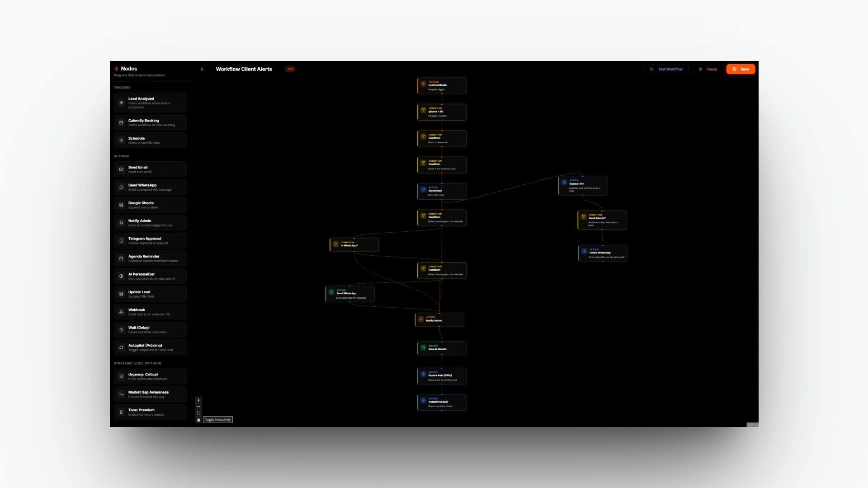Click the AI Personalizer node entry

150,276
